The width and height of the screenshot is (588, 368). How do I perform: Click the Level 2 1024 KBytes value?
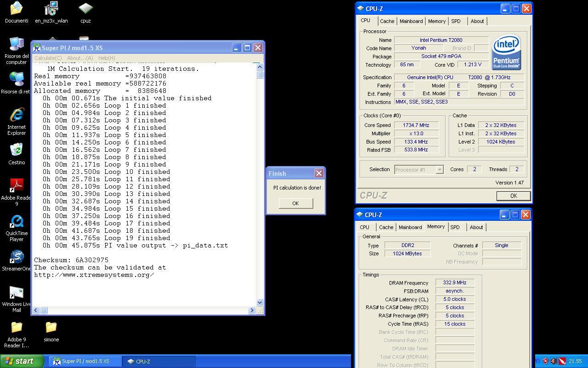(501, 142)
